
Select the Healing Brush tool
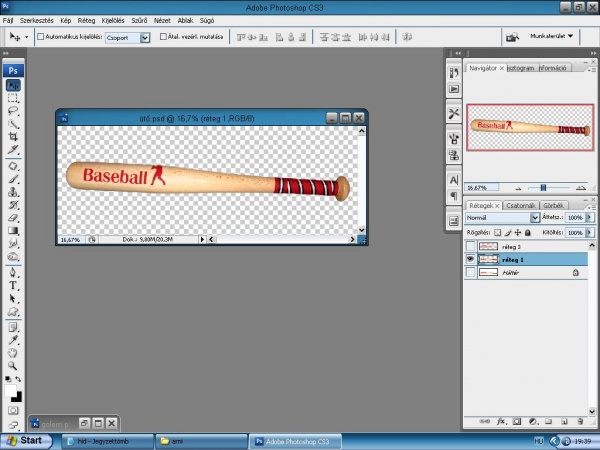13,166
